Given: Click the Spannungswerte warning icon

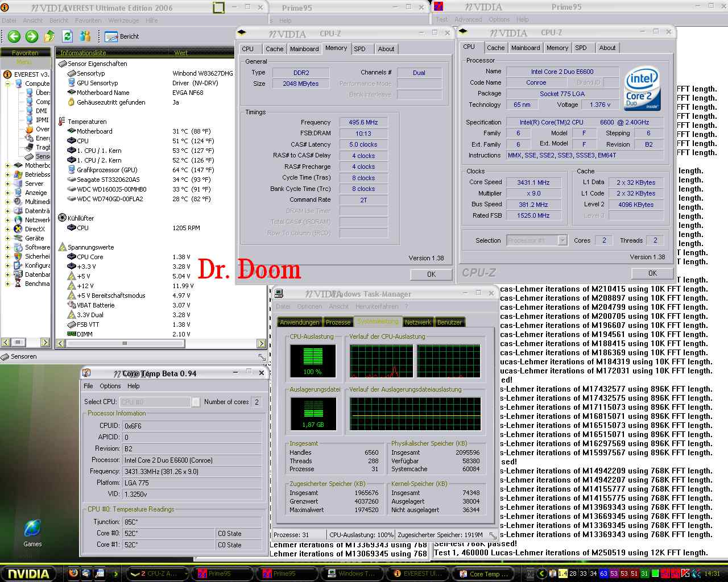Looking at the screenshot, I should [x=63, y=247].
